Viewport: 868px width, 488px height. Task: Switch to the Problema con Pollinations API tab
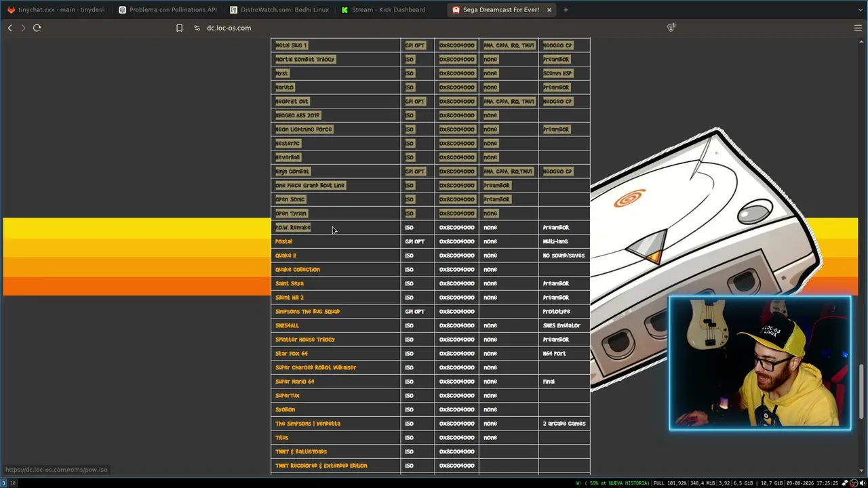click(167, 9)
